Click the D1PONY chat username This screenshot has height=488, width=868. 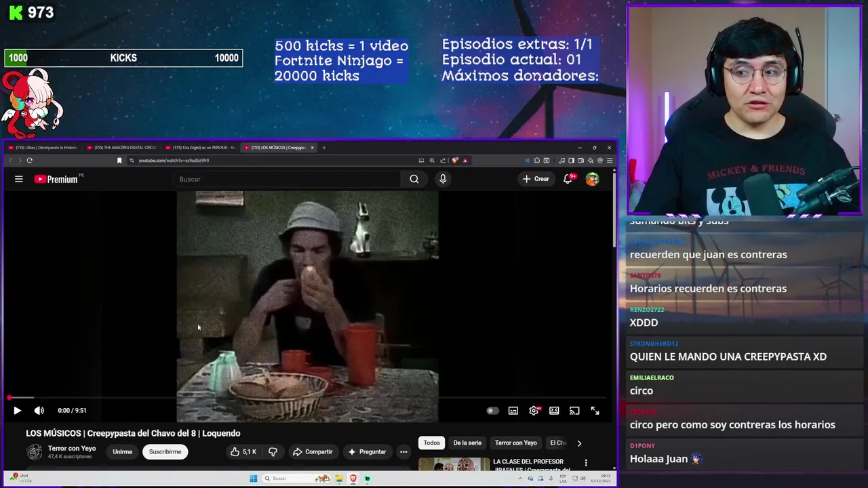(642, 445)
